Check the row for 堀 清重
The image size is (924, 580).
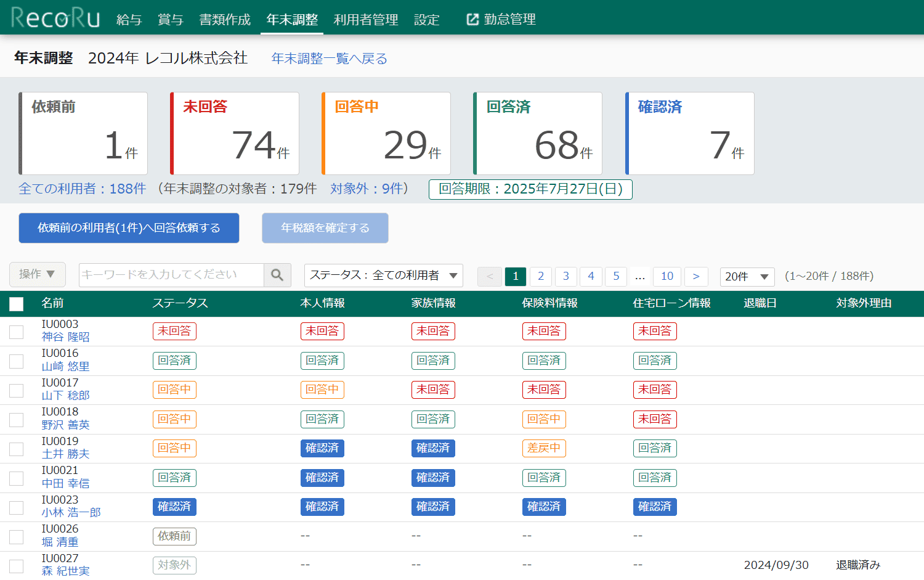click(17, 537)
